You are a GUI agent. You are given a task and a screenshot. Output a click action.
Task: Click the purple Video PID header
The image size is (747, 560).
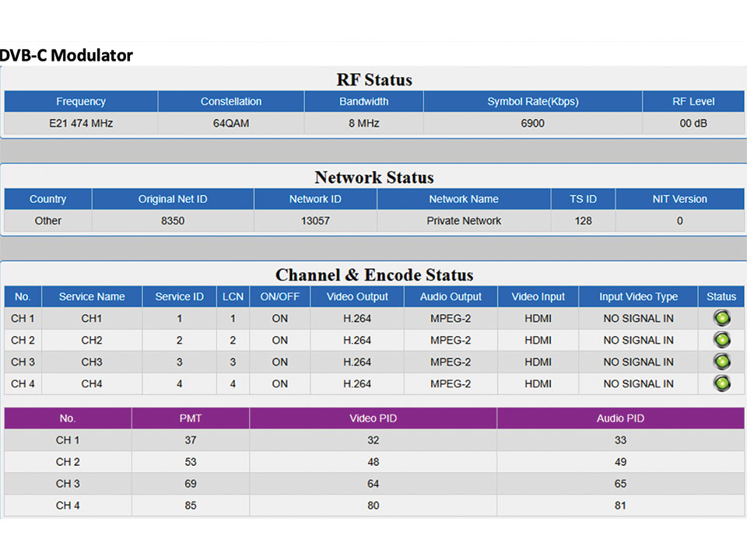tap(373, 418)
